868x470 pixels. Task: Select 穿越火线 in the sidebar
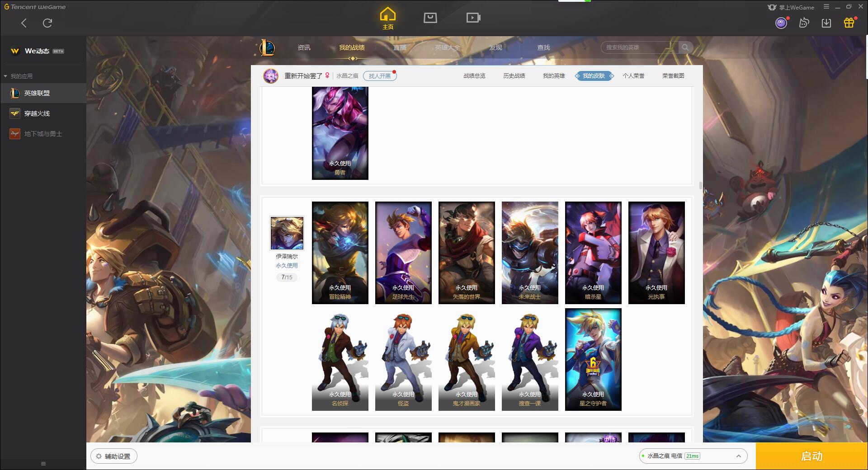click(43, 113)
